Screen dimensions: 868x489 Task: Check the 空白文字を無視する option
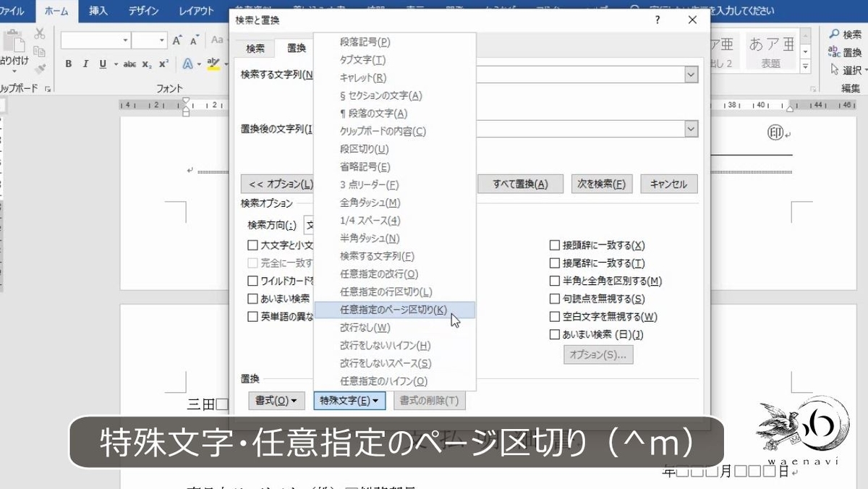pyautogui.click(x=554, y=316)
